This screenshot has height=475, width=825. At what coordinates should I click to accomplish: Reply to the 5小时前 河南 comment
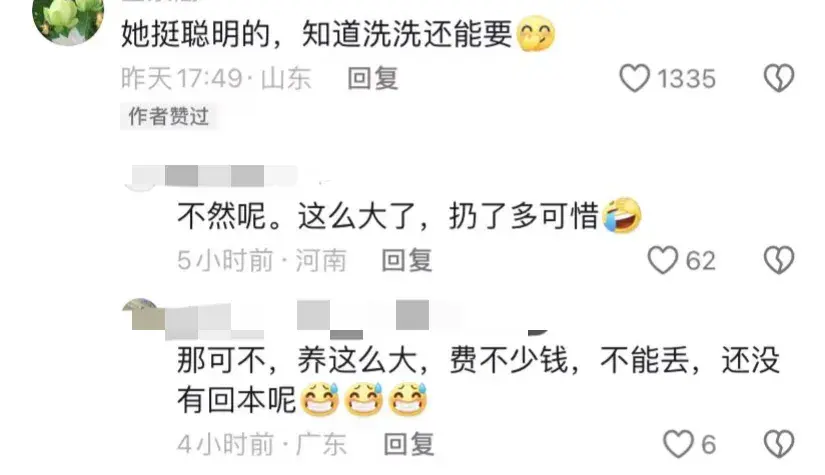[407, 260]
